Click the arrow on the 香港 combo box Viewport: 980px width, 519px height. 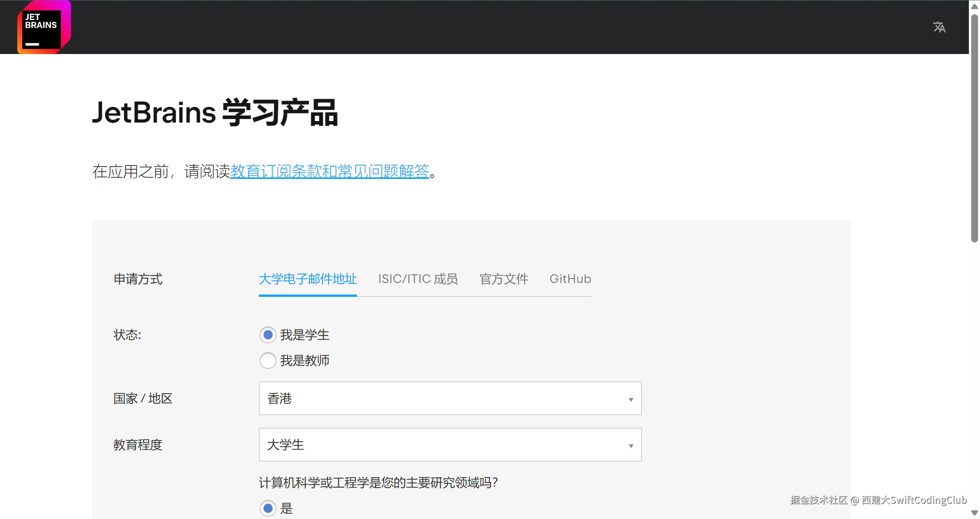tap(631, 399)
